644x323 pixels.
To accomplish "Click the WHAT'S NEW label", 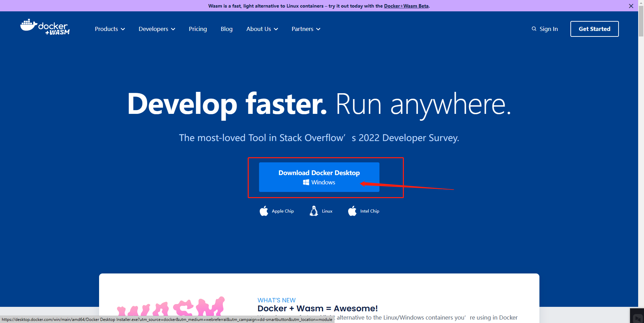I will [277, 300].
